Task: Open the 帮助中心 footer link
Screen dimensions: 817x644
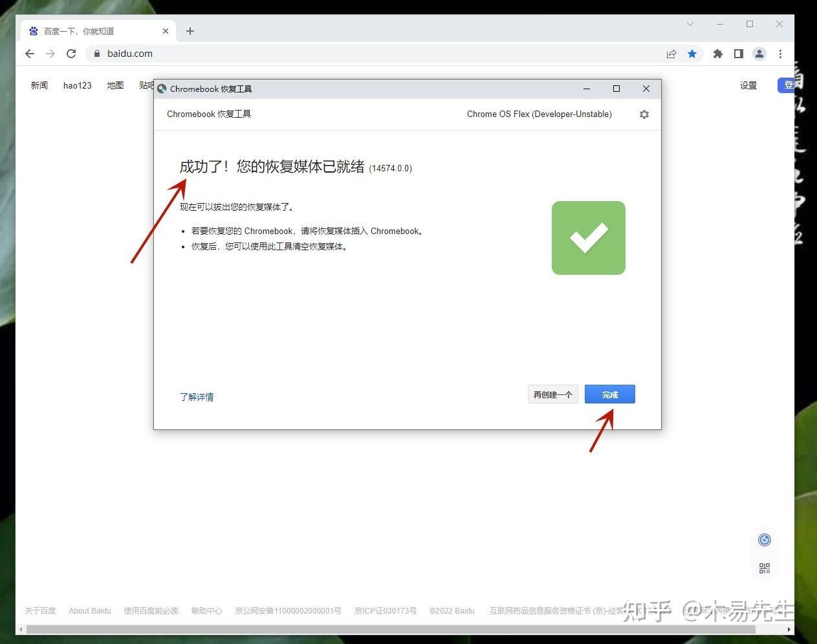Action: (206, 611)
